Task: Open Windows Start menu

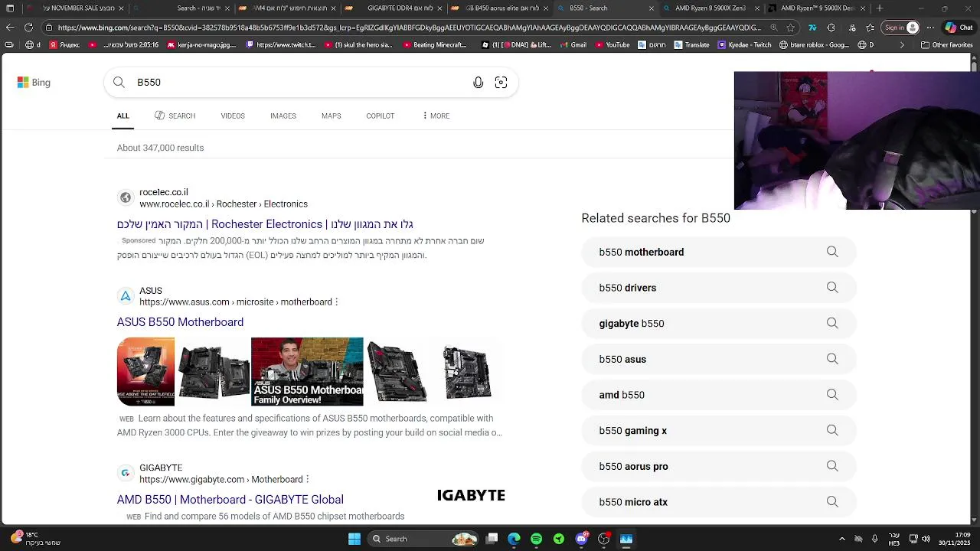Action: pyautogui.click(x=354, y=539)
